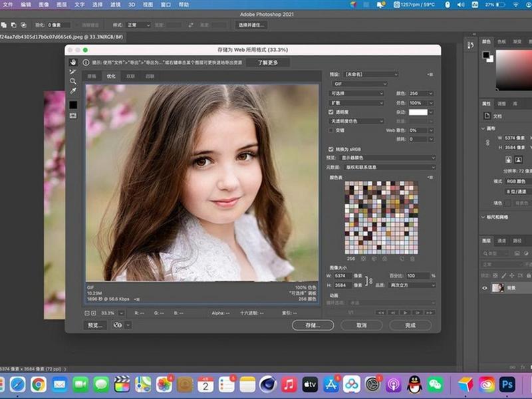
Task: Select the Eyedropper tool in the dialog
Action: [73, 90]
